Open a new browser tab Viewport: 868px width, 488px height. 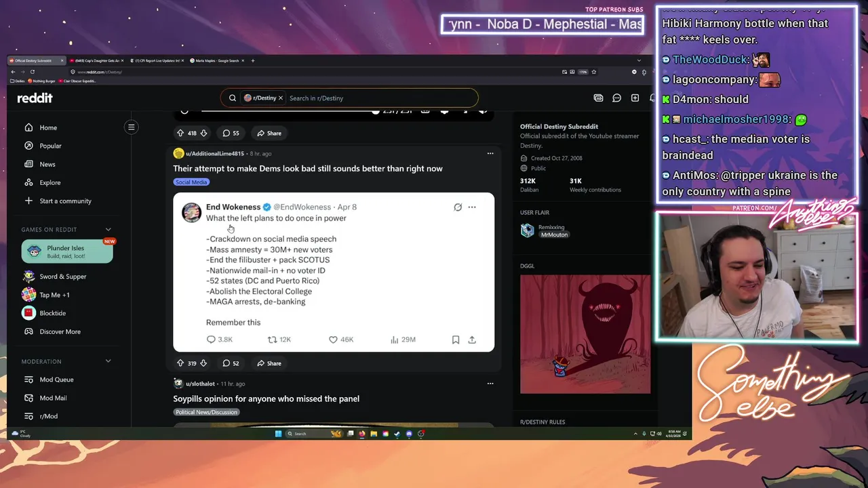253,61
